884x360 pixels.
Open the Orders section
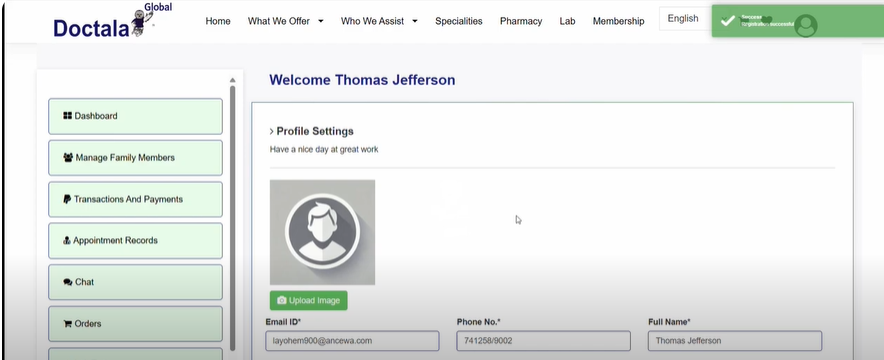pos(135,324)
